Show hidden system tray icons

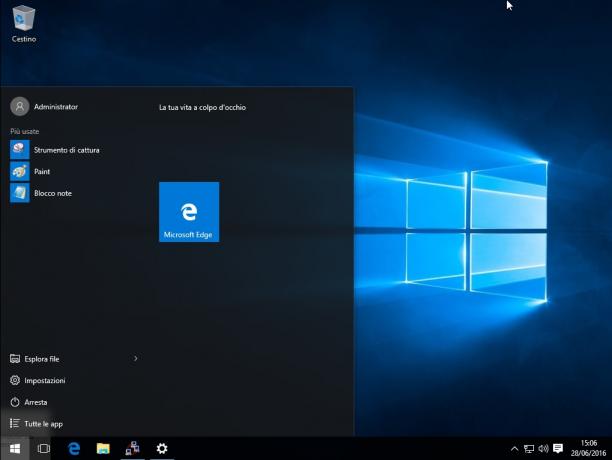[514, 449]
